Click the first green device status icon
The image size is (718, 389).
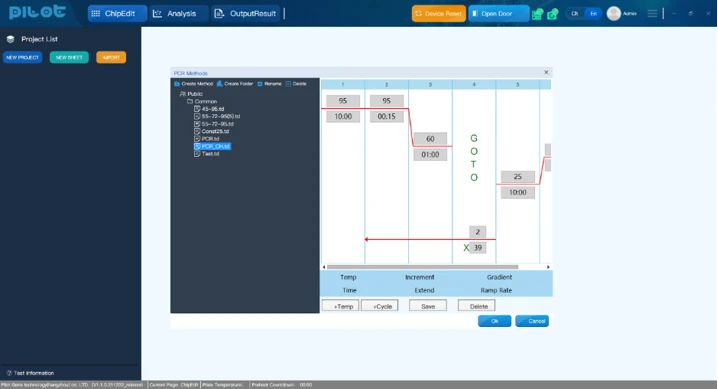click(x=537, y=14)
